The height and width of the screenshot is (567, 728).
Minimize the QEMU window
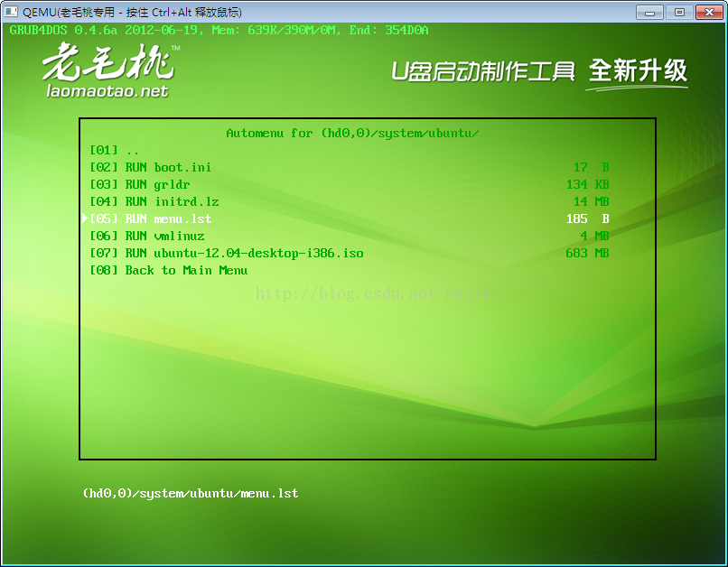(649, 12)
